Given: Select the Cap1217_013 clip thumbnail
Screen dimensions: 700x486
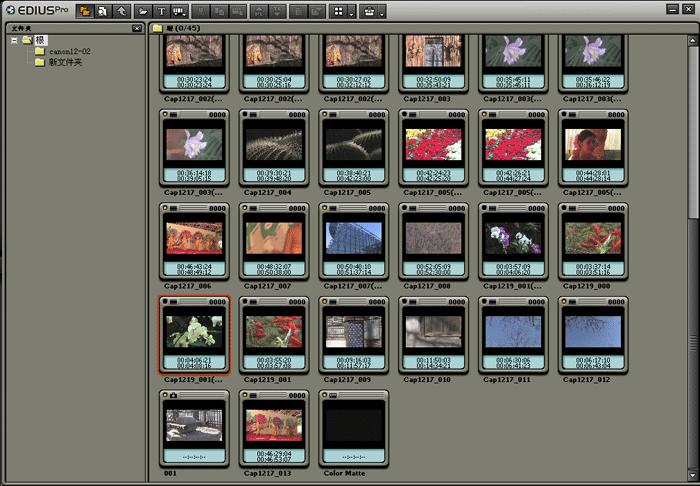Looking at the screenshot, I should coord(274,427).
